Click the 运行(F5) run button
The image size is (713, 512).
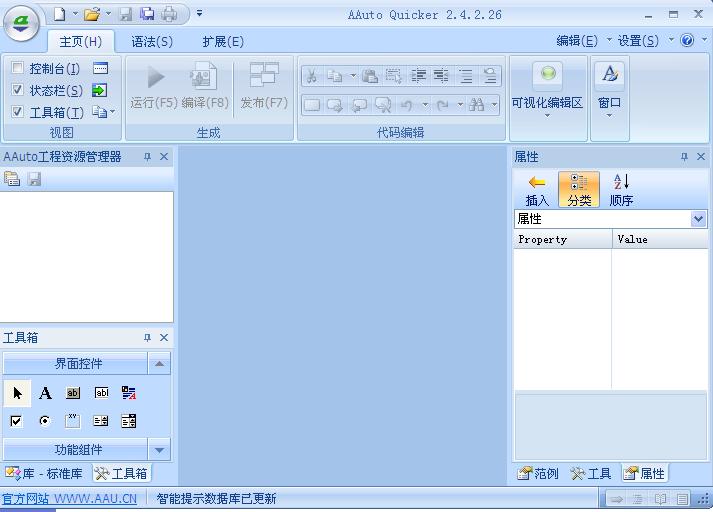pos(154,86)
